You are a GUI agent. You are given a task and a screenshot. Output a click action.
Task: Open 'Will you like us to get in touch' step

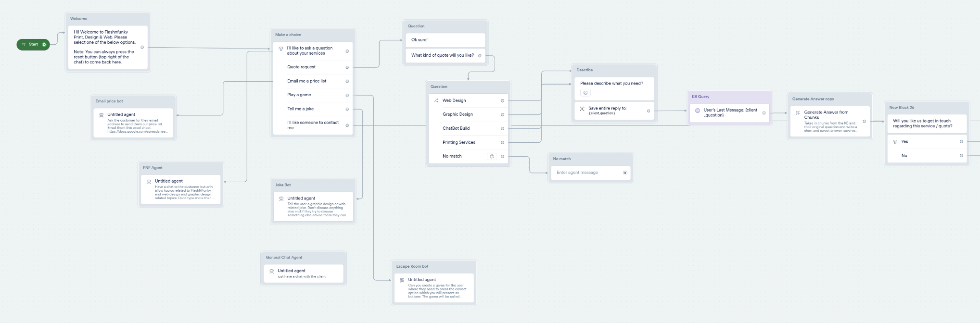click(x=927, y=124)
